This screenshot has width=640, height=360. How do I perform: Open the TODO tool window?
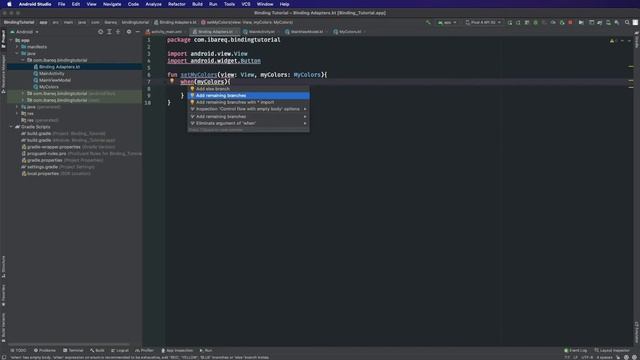click(18, 350)
